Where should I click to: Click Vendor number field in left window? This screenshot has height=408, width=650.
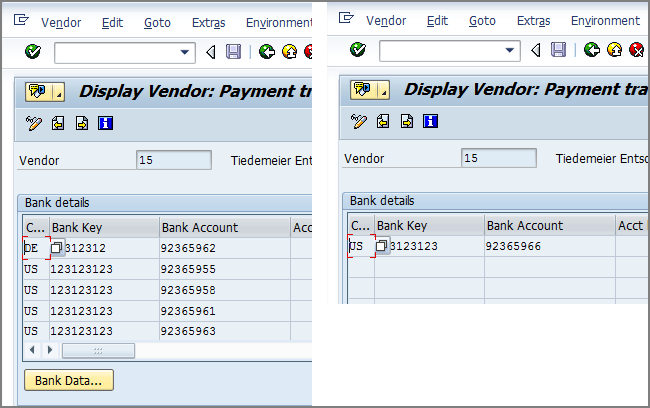(x=174, y=160)
